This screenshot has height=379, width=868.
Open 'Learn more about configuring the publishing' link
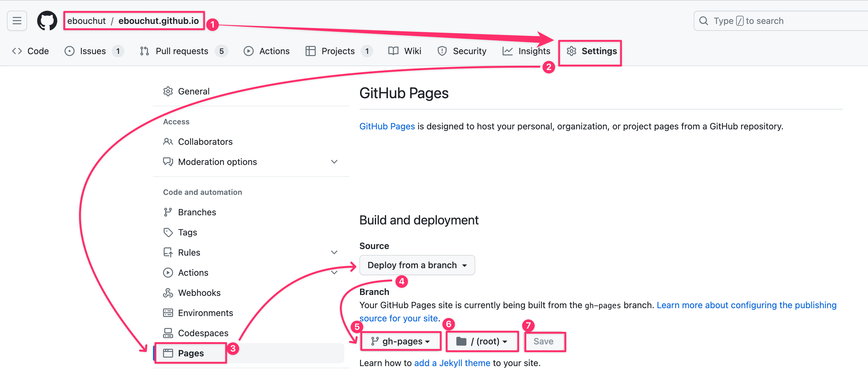[747, 305]
